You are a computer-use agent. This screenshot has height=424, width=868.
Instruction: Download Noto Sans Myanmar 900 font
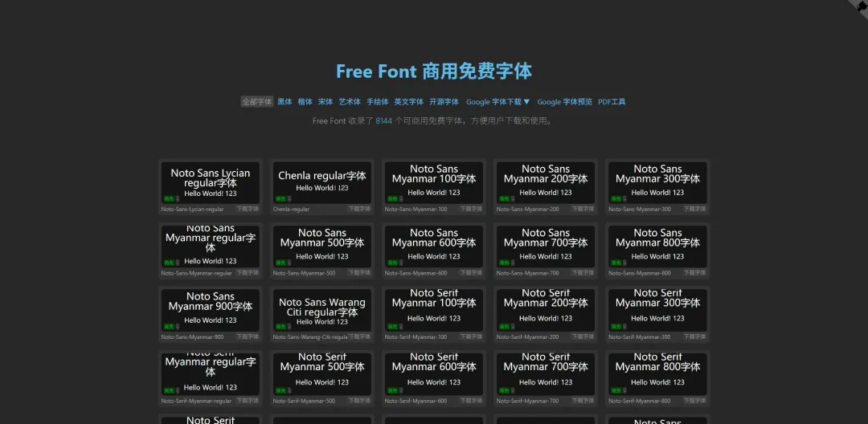[x=248, y=336]
